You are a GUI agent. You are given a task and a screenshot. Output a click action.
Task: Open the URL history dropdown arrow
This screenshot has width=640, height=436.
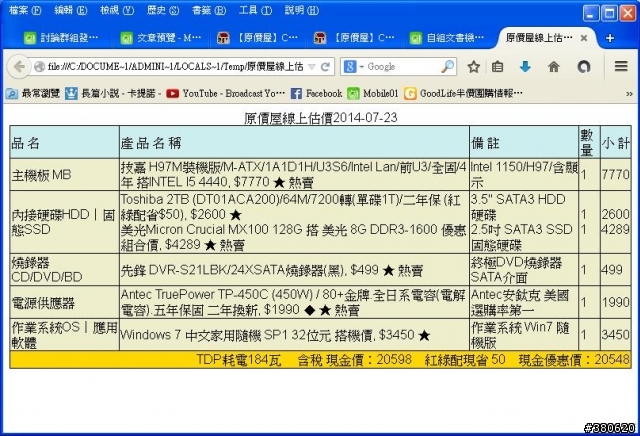pyautogui.click(x=311, y=67)
